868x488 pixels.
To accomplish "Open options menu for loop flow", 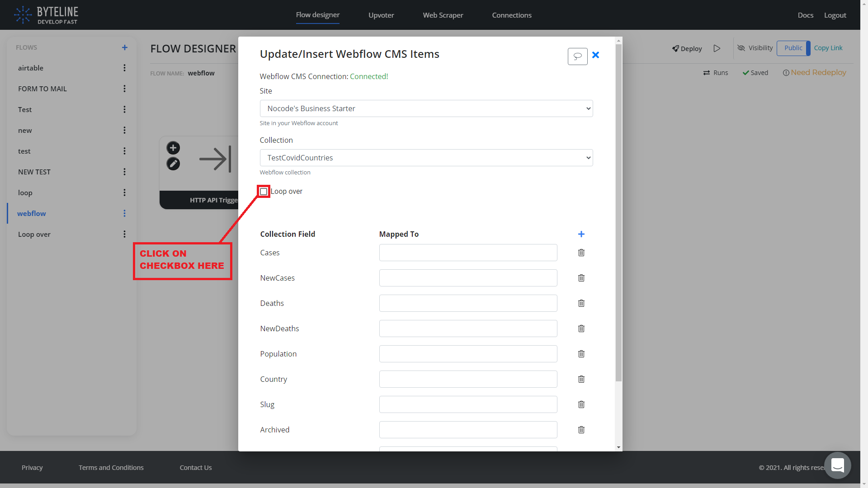I will (124, 192).
